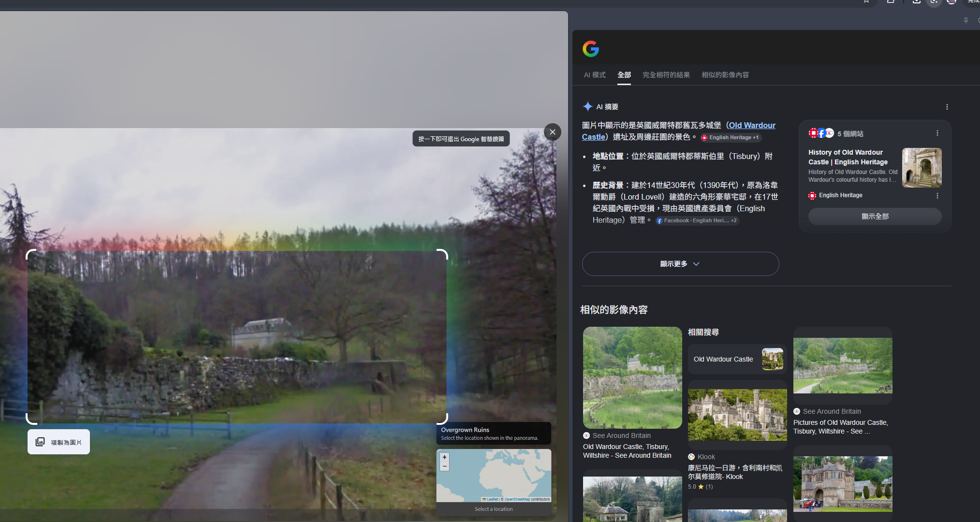The height and width of the screenshot is (522, 980).
Task: Click the 相似的影像內容 section heading
Action: (614, 310)
